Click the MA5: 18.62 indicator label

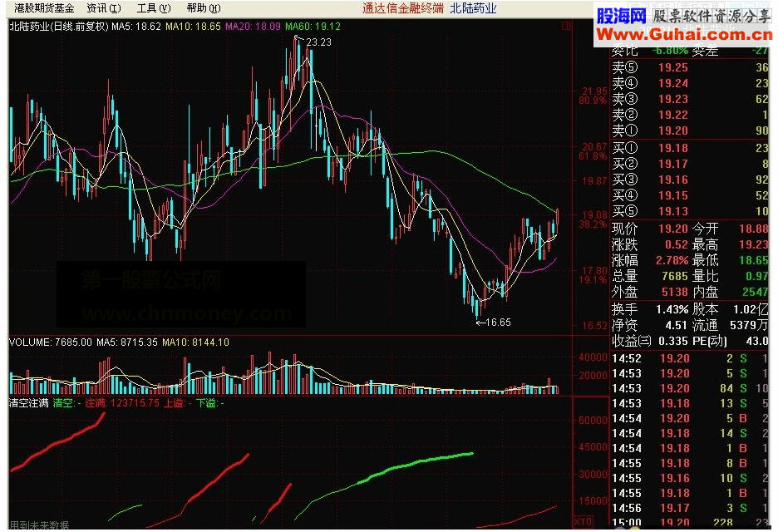[136, 27]
